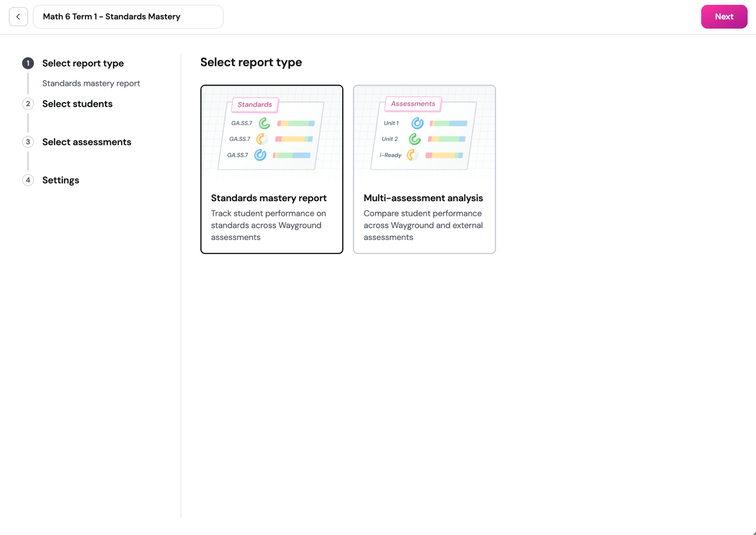Go to the Select students step
The height and width of the screenshot is (535, 756).
coord(78,104)
